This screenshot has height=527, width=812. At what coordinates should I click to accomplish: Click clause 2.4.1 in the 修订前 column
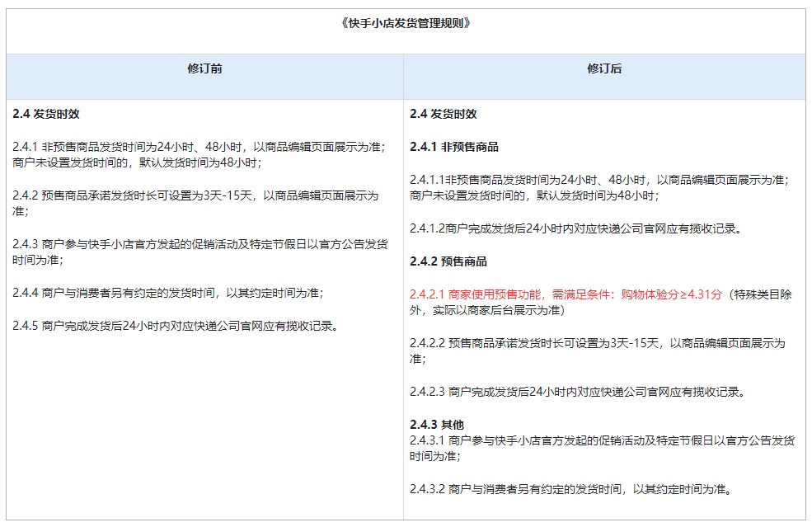[x=199, y=155]
